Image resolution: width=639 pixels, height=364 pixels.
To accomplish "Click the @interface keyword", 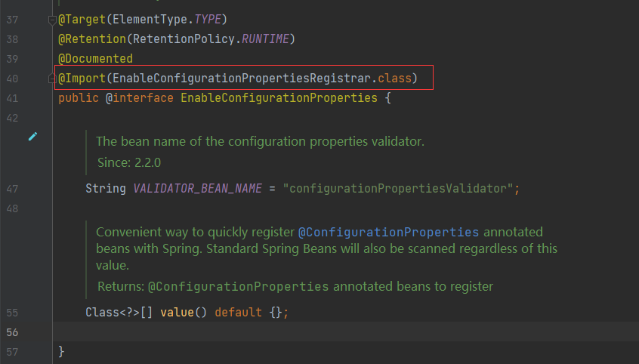I will coord(140,98).
